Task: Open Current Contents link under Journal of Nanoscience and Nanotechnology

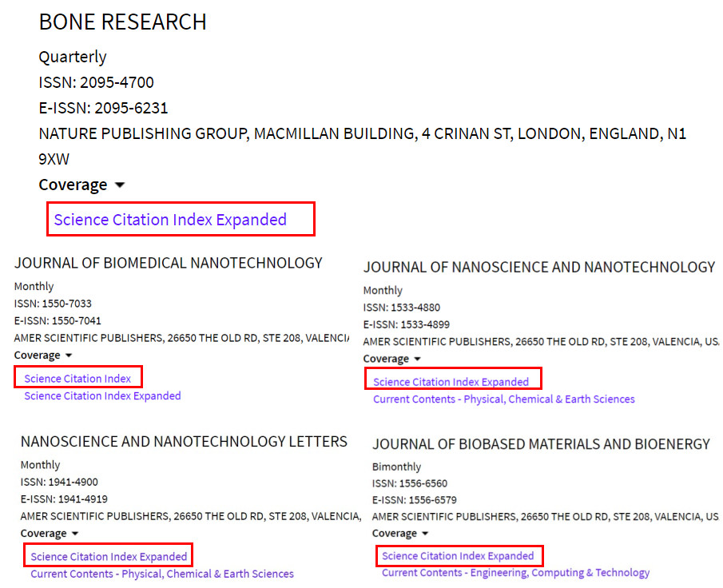Action: click(x=504, y=399)
